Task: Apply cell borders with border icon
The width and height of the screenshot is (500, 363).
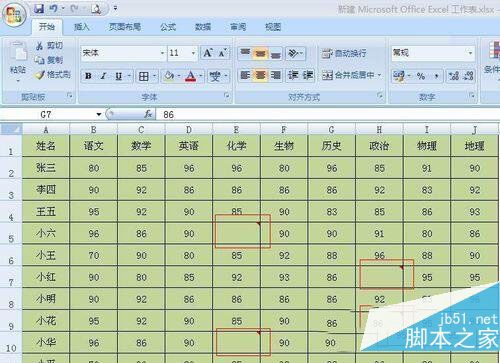Action: (144, 77)
